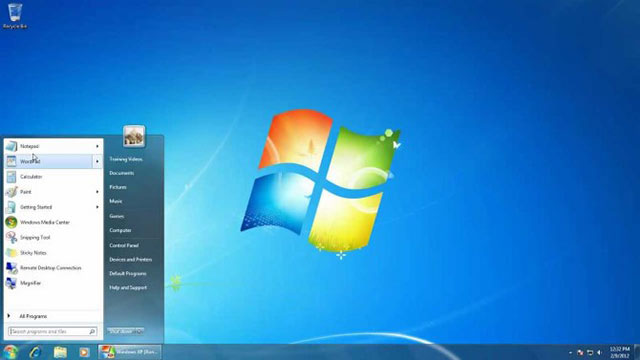640x360 pixels.
Task: Select the Recycle Bin desktop icon
Action: click(15, 16)
